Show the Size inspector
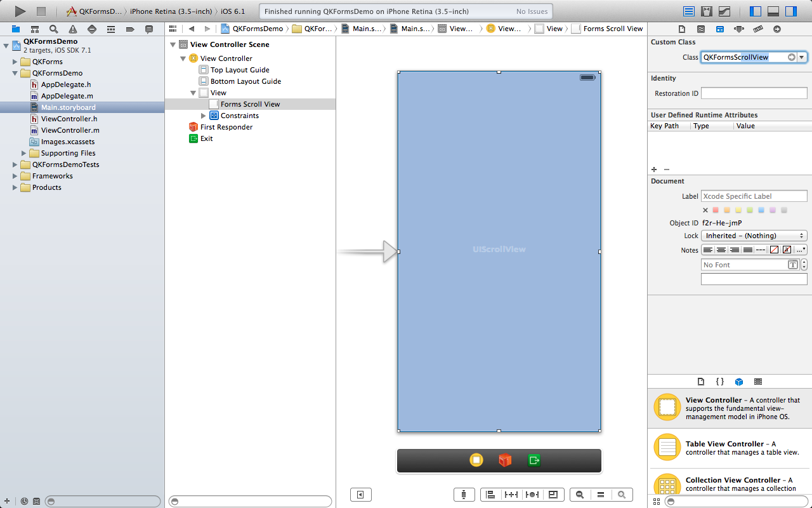Viewport: 812px width, 508px height. (x=758, y=29)
